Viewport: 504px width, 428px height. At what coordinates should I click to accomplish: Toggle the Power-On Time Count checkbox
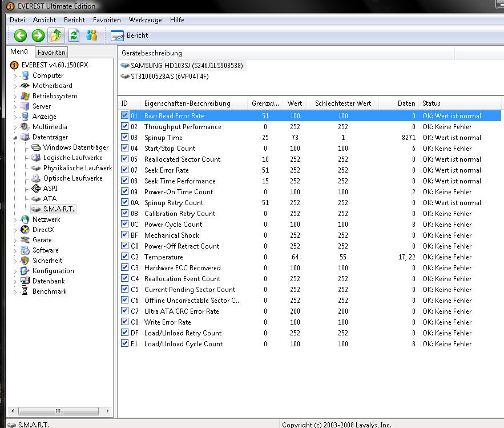pyautogui.click(x=124, y=191)
